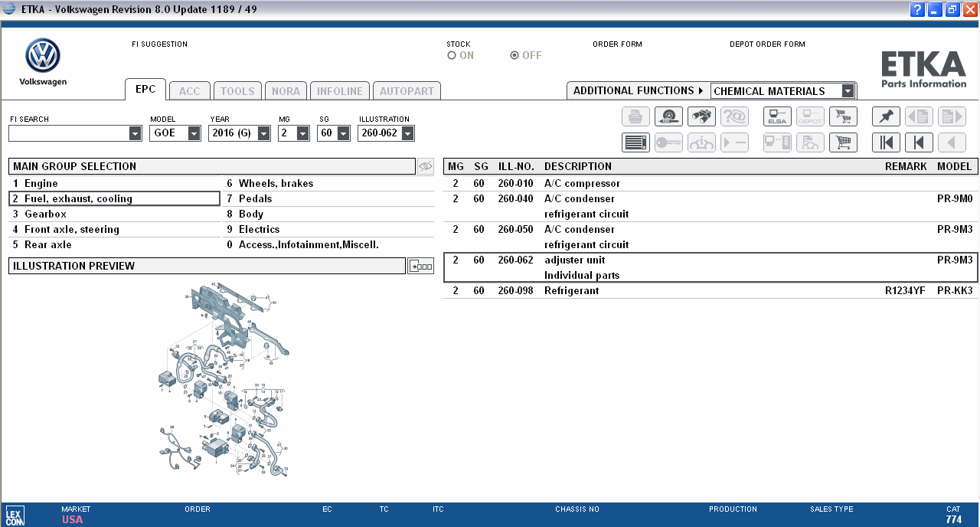
Task: Open the ELSA workshop info icon
Action: pyautogui.click(x=777, y=116)
